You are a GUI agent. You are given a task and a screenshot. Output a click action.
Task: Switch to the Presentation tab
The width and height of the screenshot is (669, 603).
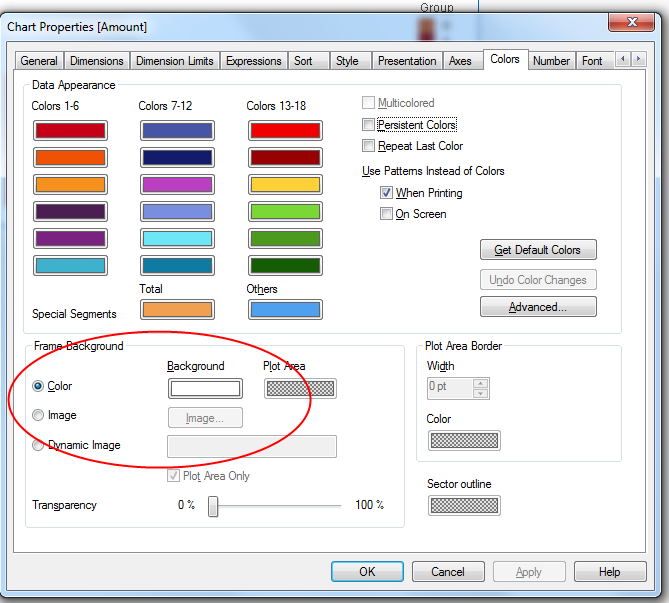tap(407, 61)
